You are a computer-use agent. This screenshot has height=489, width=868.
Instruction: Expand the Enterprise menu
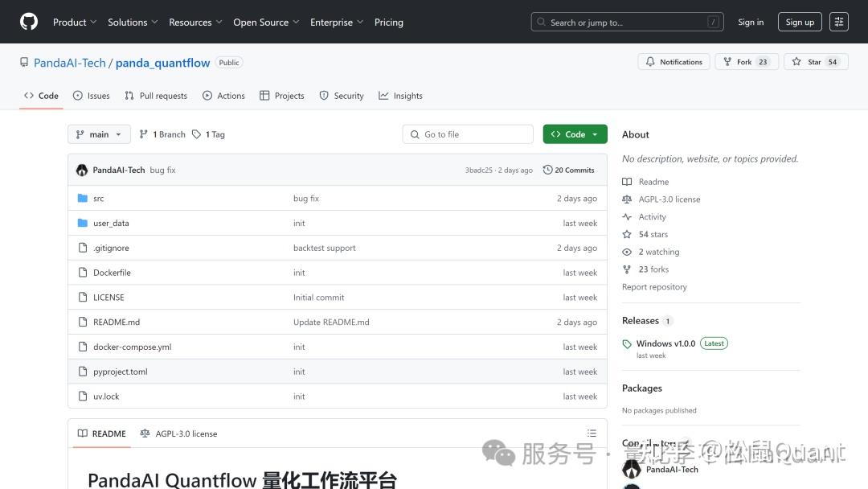coord(337,23)
